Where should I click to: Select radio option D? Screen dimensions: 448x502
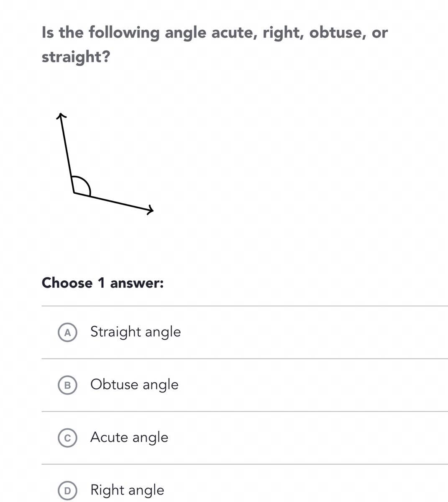(x=67, y=490)
